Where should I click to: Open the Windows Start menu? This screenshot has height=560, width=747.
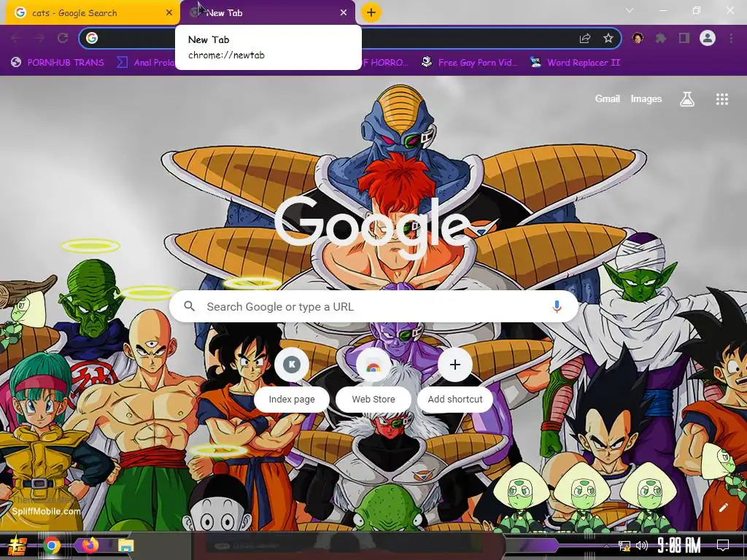click(x=18, y=545)
